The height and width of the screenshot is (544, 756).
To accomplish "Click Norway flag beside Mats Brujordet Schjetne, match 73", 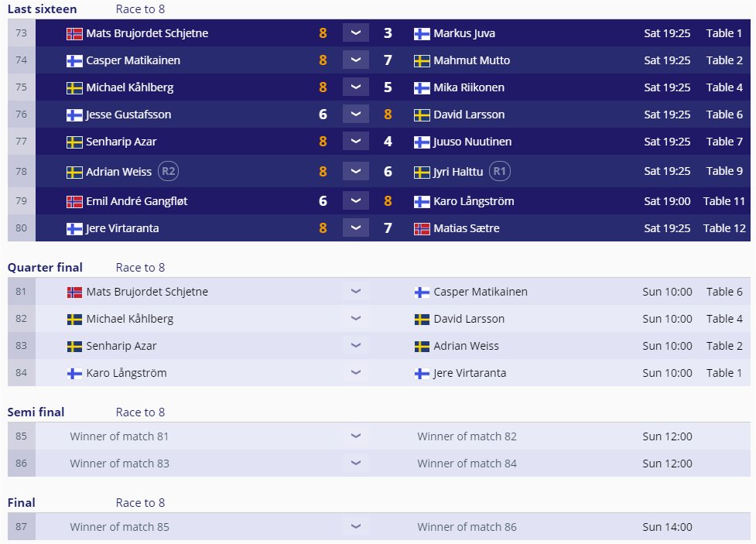I will point(74,33).
